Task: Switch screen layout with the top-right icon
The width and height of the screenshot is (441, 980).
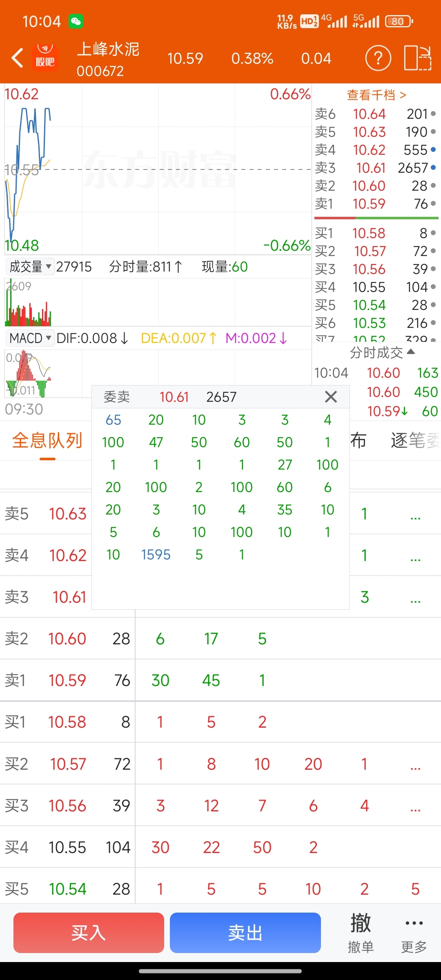Action: 418,58
